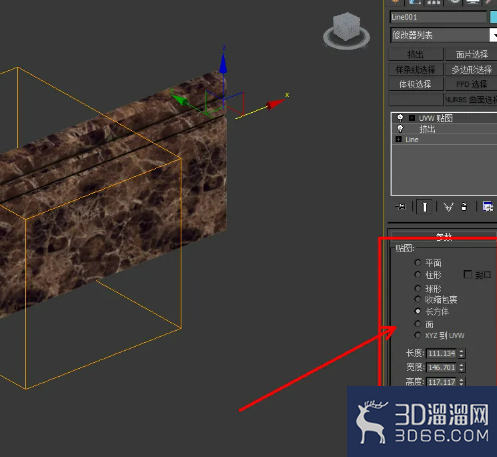Toggle the UVW 贴图 modifier lightbulb
The image size is (497, 457).
(x=400, y=118)
